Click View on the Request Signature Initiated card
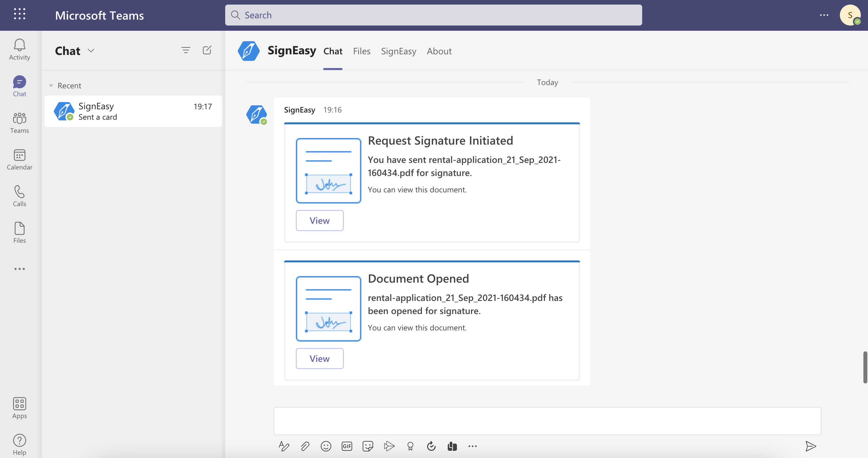The image size is (868, 458). coord(319,220)
